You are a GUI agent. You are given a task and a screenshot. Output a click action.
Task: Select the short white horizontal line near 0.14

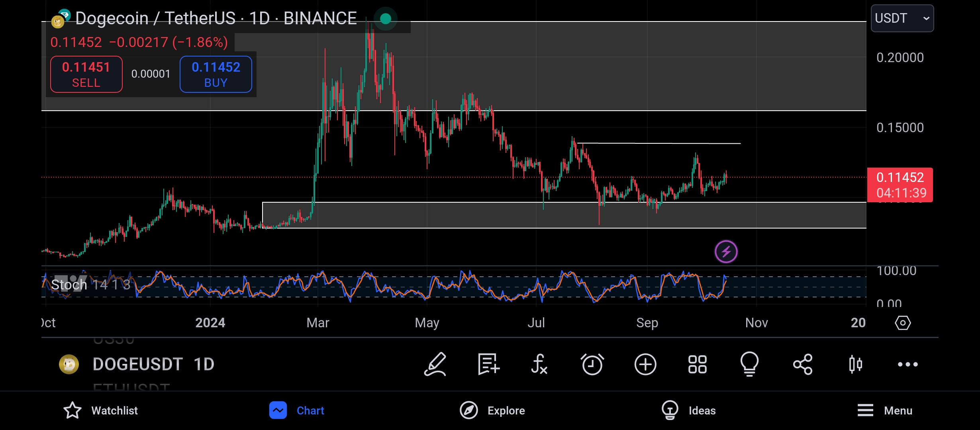pyautogui.click(x=659, y=143)
